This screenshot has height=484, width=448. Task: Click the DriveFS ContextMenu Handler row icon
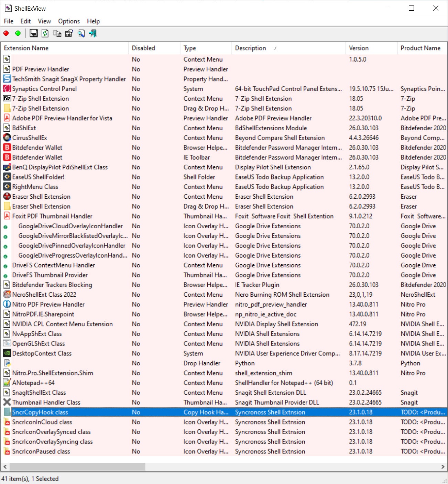click(6, 266)
